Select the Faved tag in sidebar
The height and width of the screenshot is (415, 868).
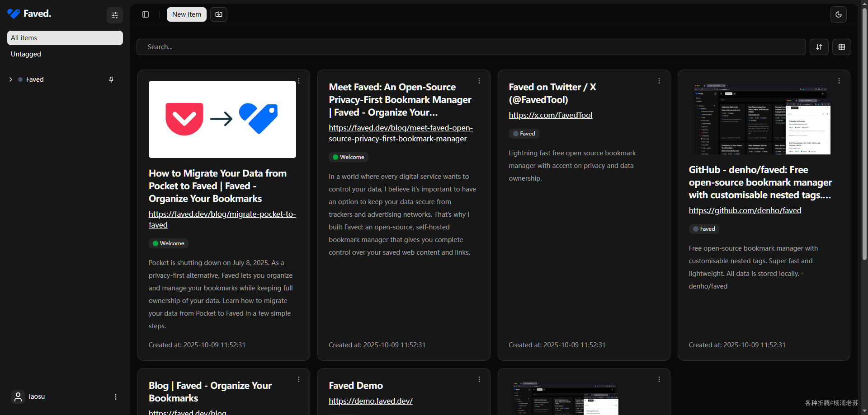[35, 79]
